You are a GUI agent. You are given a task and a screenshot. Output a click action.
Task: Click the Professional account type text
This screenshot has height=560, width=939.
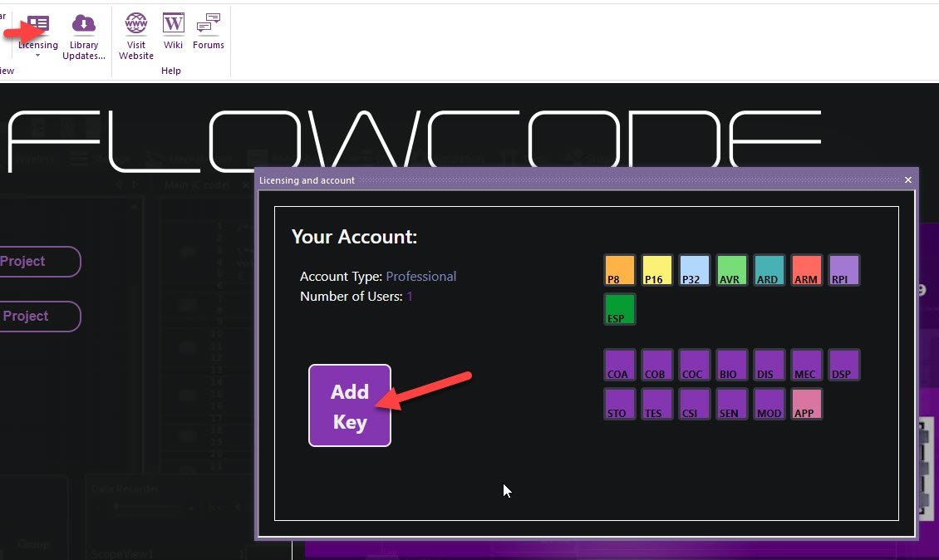point(420,277)
